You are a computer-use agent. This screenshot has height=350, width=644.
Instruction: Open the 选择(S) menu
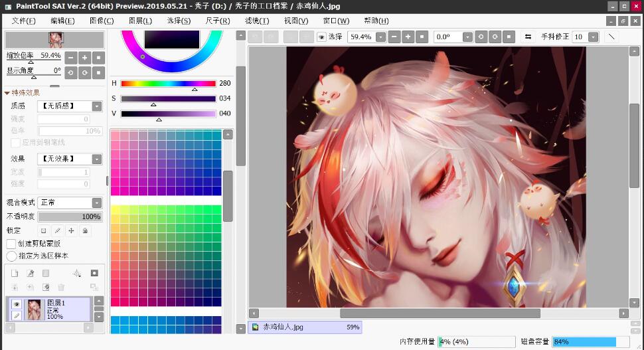pos(179,21)
